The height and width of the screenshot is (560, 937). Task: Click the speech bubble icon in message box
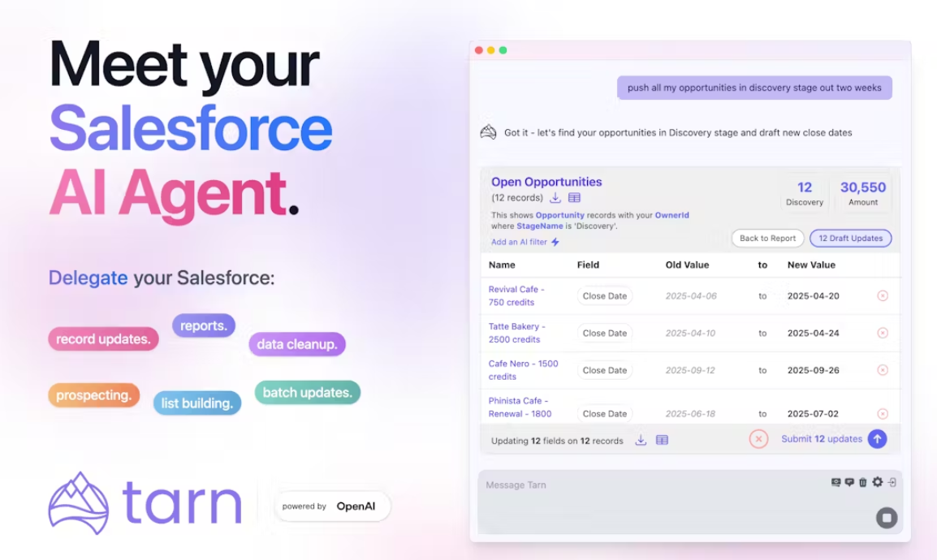click(x=849, y=482)
